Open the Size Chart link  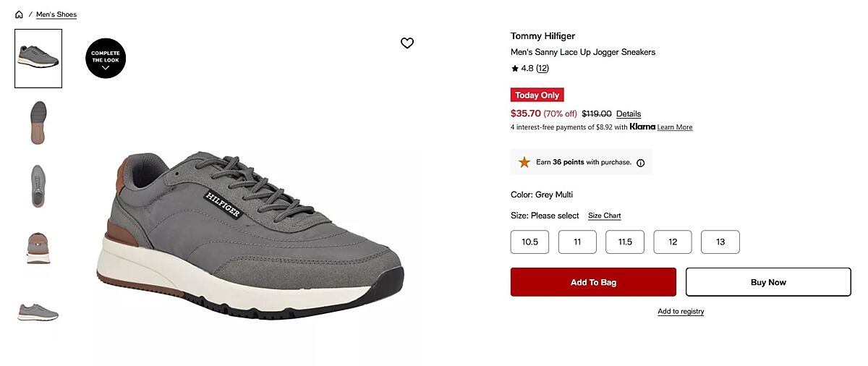tap(604, 216)
